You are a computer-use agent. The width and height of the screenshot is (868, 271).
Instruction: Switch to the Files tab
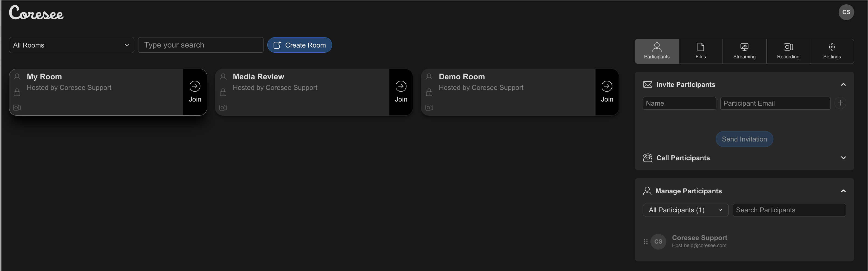click(x=700, y=51)
